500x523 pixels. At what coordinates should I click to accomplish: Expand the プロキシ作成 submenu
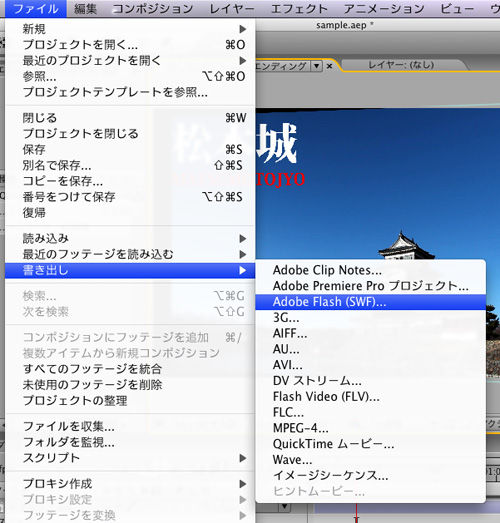click(130, 484)
